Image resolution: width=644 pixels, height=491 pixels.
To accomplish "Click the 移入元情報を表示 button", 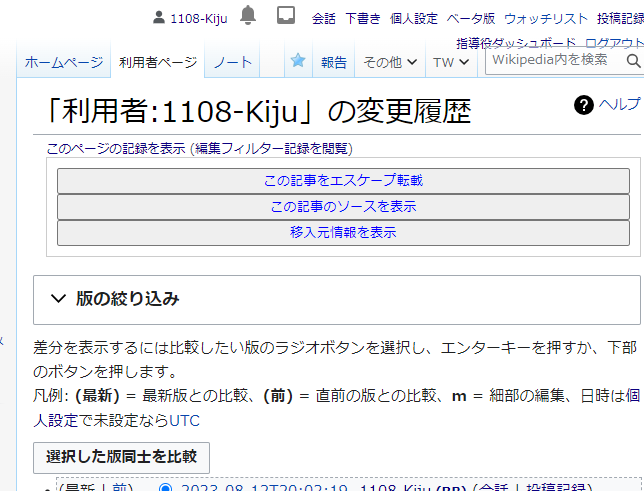I will 343,232.
